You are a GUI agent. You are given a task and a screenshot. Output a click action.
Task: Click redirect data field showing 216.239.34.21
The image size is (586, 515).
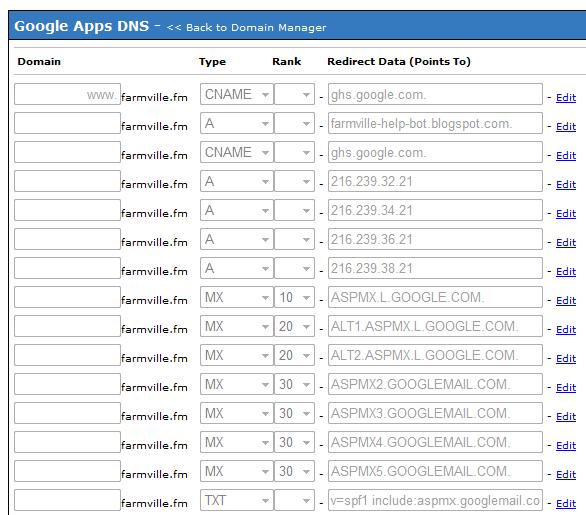pyautogui.click(x=435, y=210)
